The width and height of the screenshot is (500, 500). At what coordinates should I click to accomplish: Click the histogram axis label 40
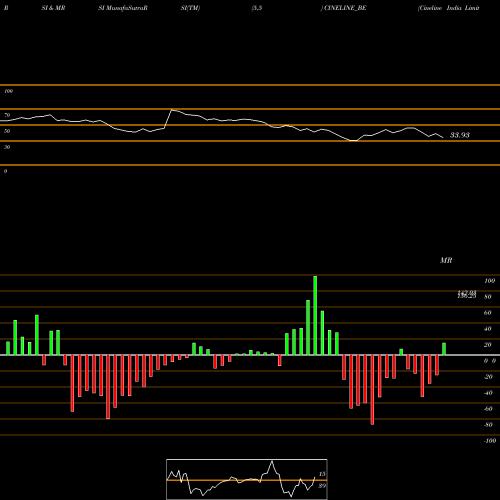click(488, 329)
